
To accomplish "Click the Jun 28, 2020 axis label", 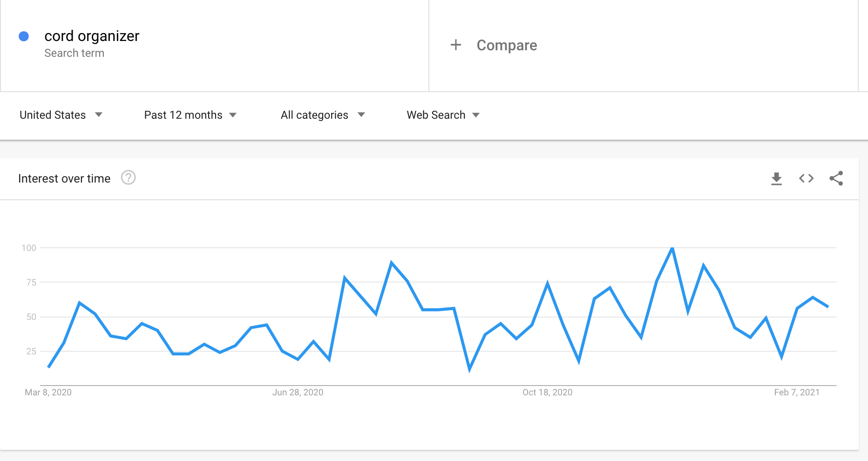I will click(x=298, y=393).
